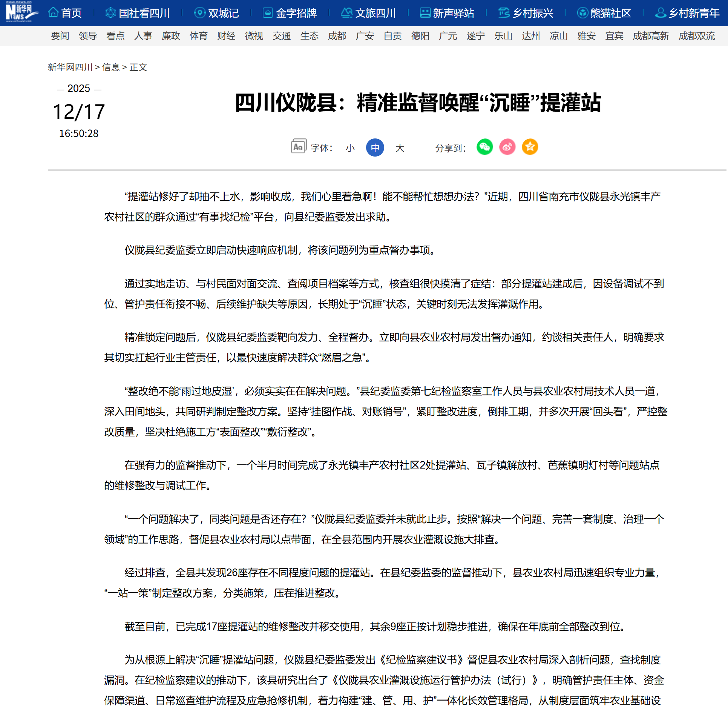Share article to WeChat

click(484, 147)
